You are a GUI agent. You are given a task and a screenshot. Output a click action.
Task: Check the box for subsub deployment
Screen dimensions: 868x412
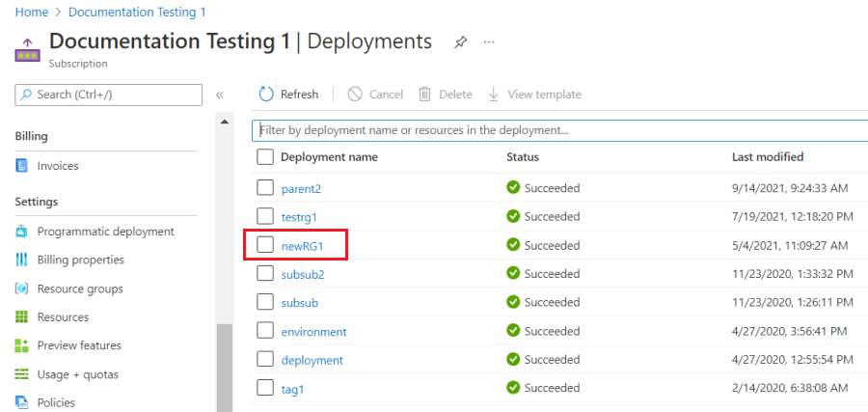click(x=265, y=302)
